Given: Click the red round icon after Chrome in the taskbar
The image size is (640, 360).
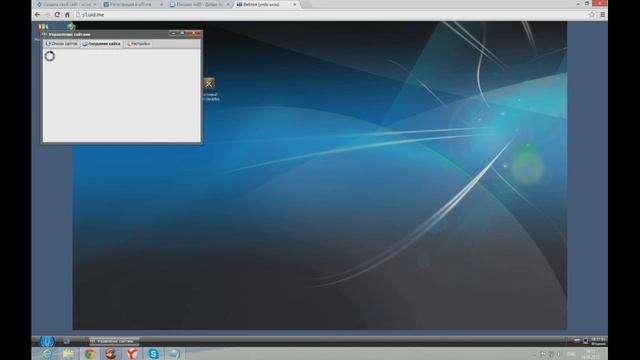Looking at the screenshot, I should [x=111, y=354].
